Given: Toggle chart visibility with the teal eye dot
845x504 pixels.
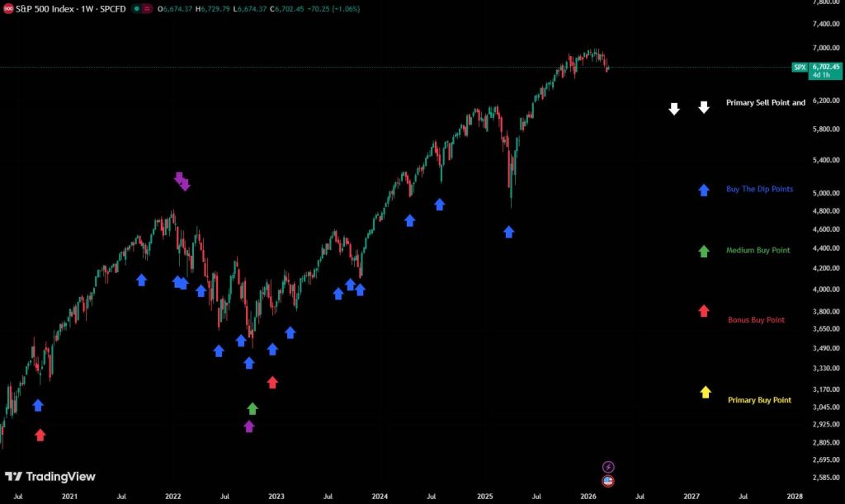Looking at the screenshot, I should [136, 9].
